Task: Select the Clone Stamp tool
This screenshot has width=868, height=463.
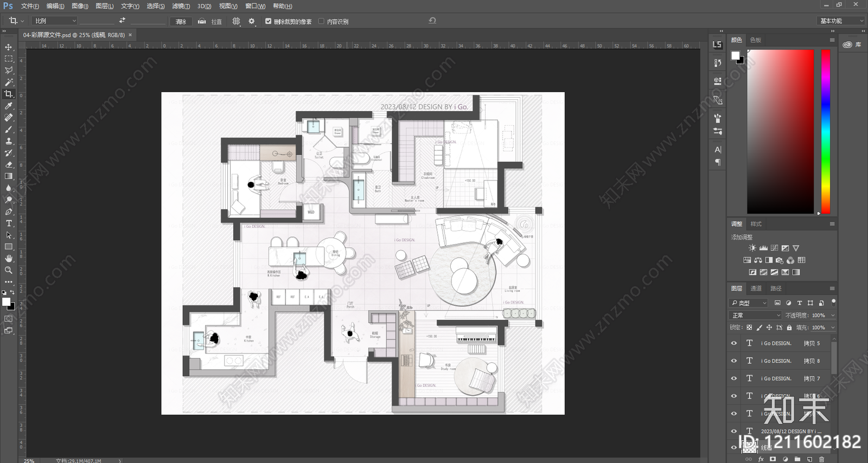Action: tap(9, 142)
